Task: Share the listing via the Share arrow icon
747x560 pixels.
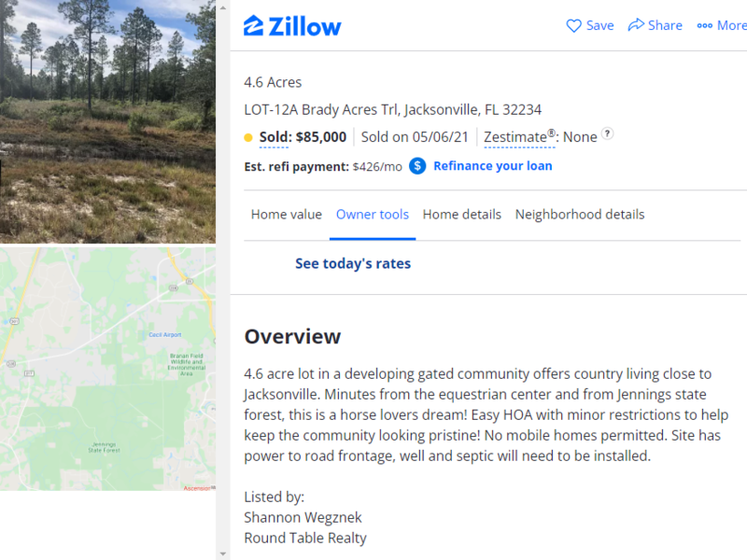Action: 638,25
